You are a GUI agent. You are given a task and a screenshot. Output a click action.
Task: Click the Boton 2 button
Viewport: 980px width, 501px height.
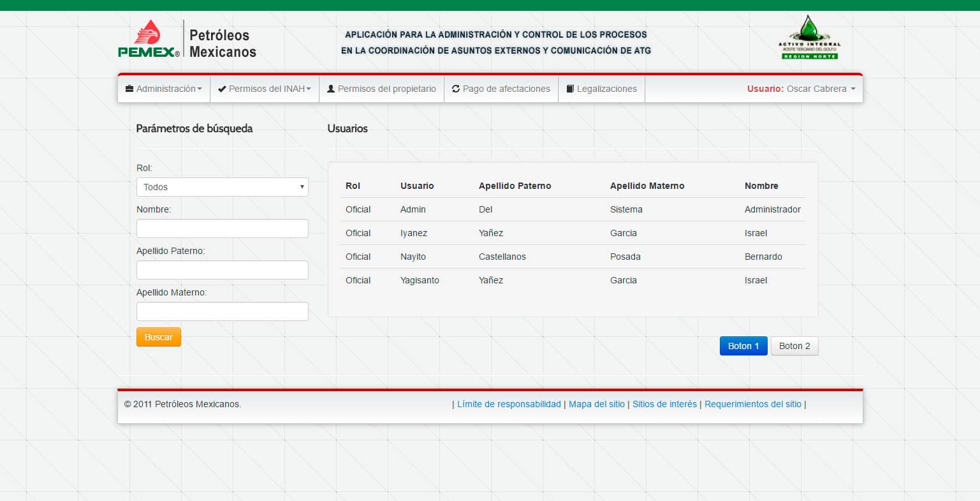[794, 346]
